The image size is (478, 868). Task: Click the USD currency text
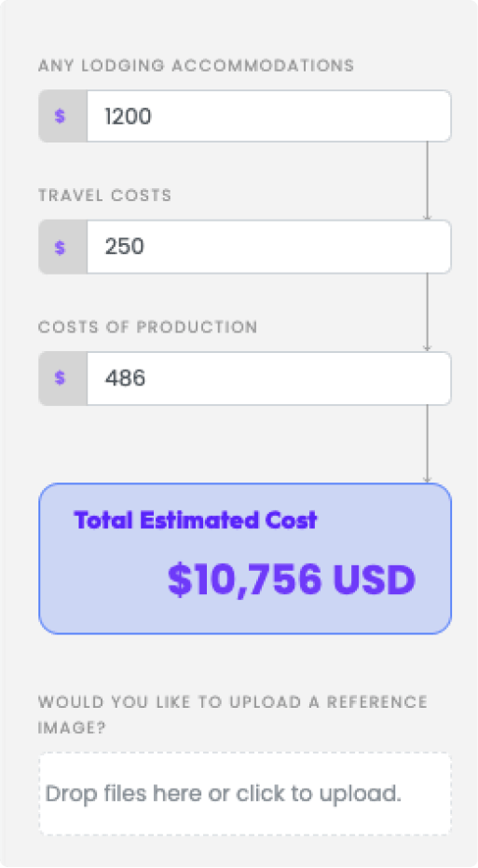click(x=374, y=579)
